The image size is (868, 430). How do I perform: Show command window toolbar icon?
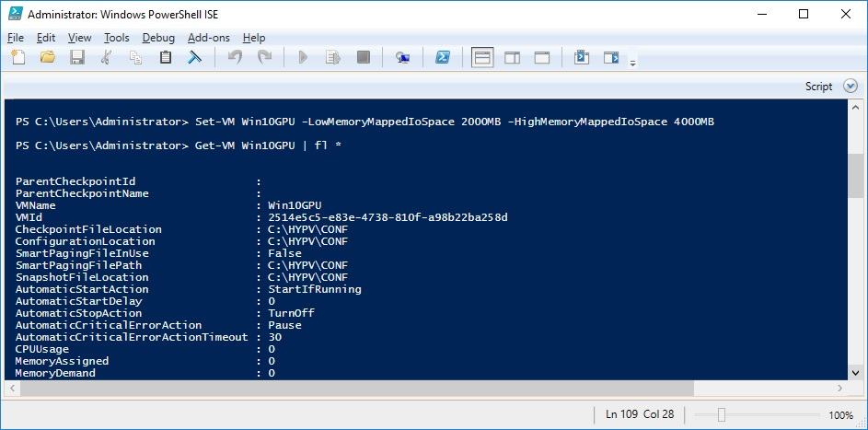coord(581,57)
